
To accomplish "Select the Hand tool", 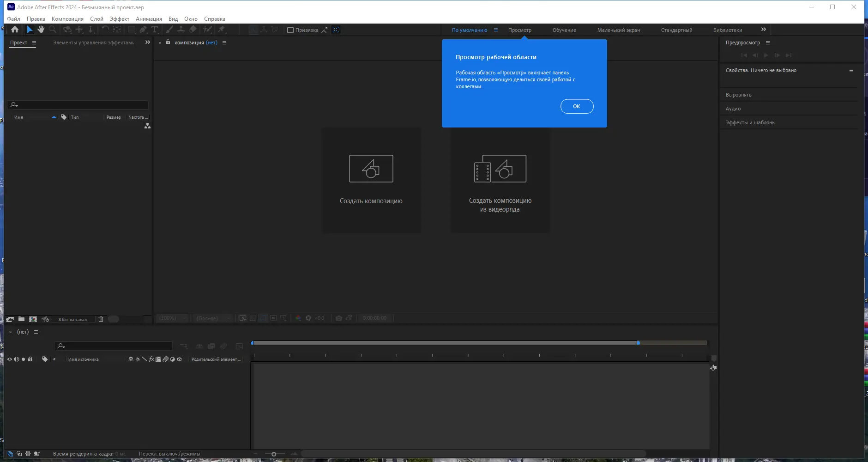I will pyautogui.click(x=42, y=30).
